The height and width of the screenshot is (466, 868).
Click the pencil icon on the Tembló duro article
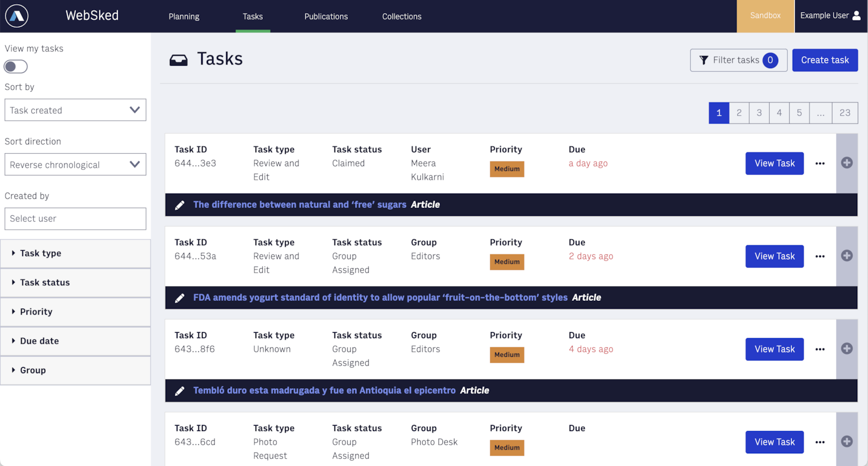click(180, 390)
